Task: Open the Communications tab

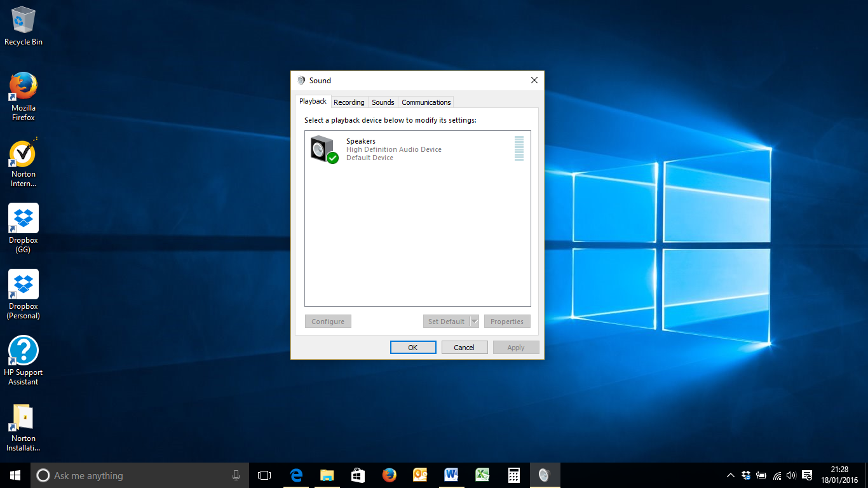Action: point(426,102)
